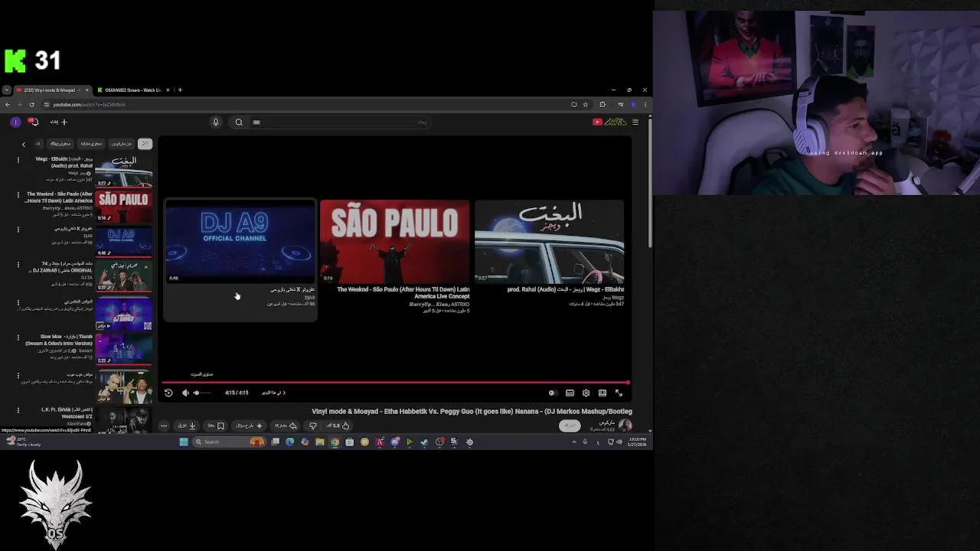Open options for the L.K. Ft. Eirlak sidebar video
980x551 pixels.
pyautogui.click(x=18, y=410)
